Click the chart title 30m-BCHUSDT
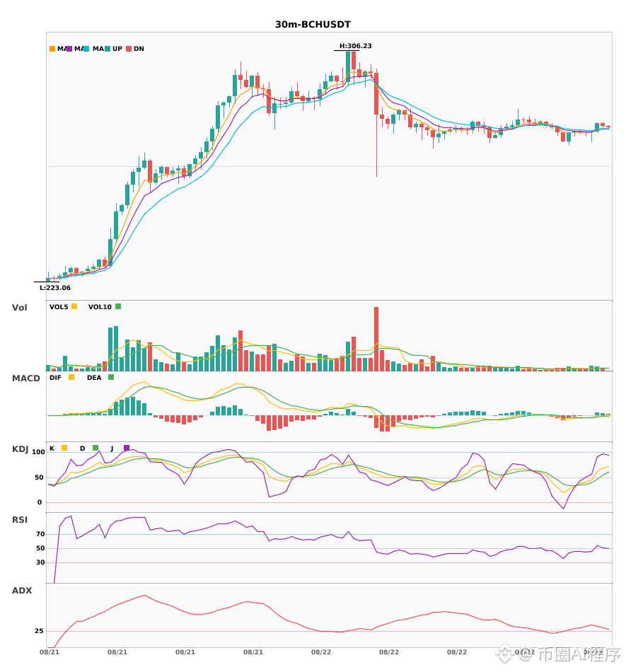Viewport: 626px width, 672px height. 313,25
